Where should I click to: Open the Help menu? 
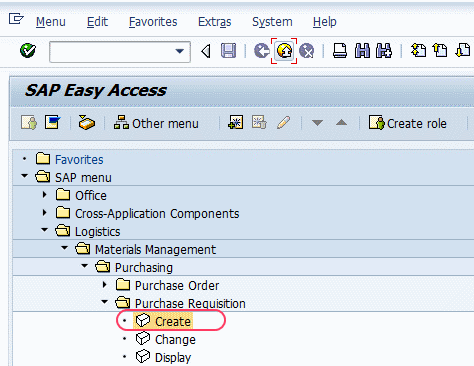point(325,22)
